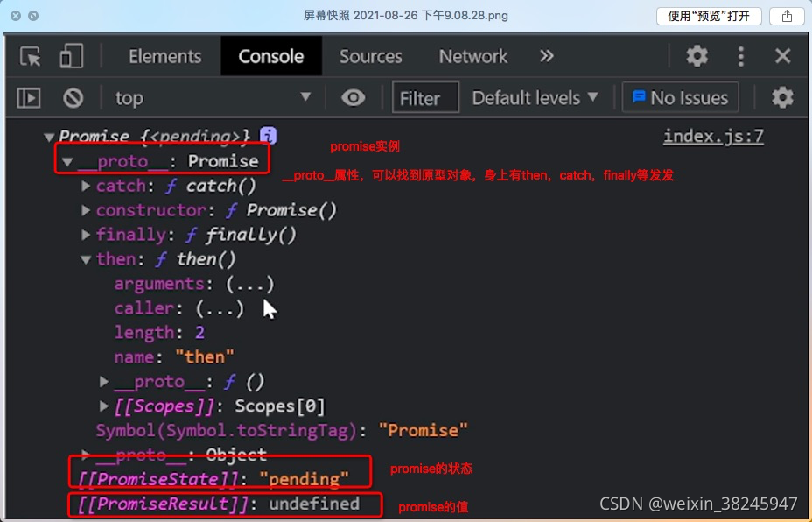Click the share icon in the Quick Look title bar
Screen dimensions: 812x522
click(787, 16)
